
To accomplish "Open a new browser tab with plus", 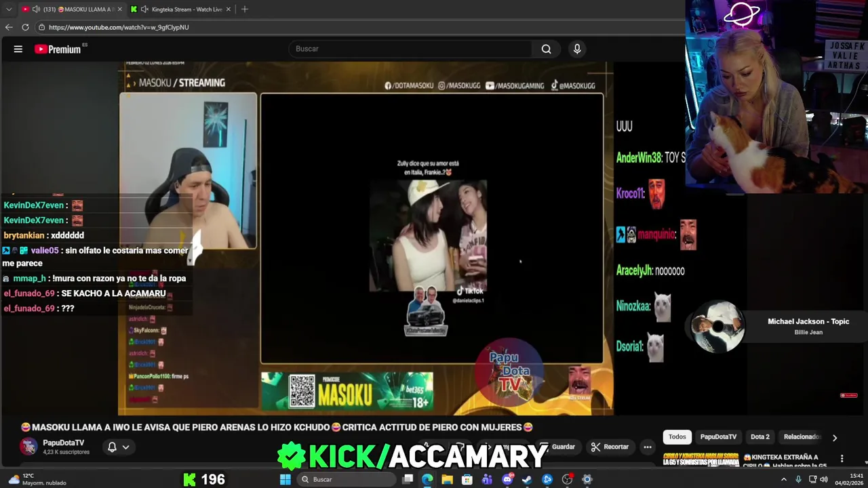I will 245,9.
